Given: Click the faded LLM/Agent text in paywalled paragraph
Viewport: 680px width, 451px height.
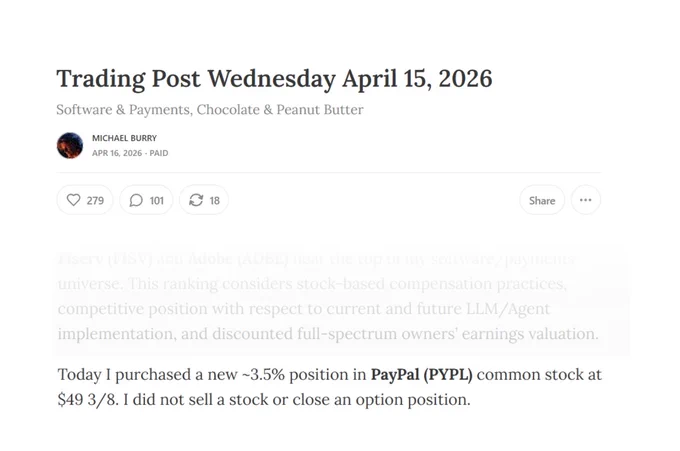Looking at the screenshot, I should pyautogui.click(x=508, y=309).
